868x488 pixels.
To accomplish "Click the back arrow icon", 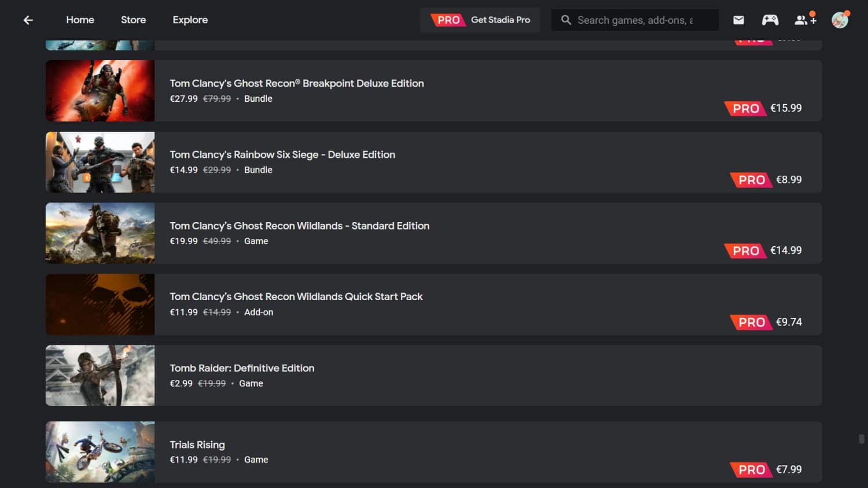I will (x=28, y=20).
